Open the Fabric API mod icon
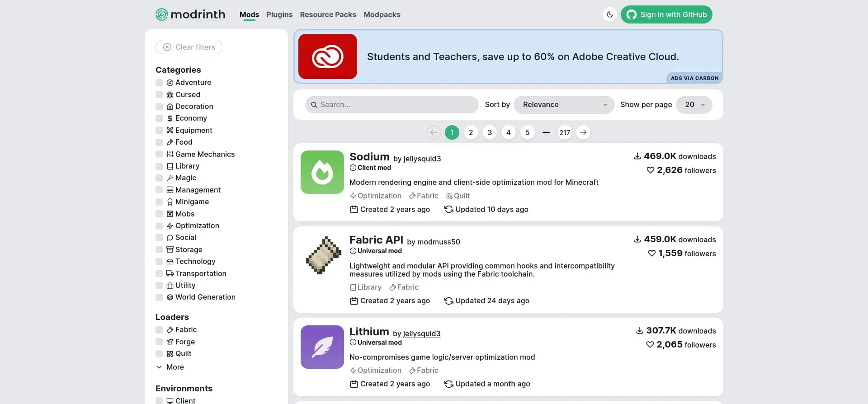 coord(322,255)
